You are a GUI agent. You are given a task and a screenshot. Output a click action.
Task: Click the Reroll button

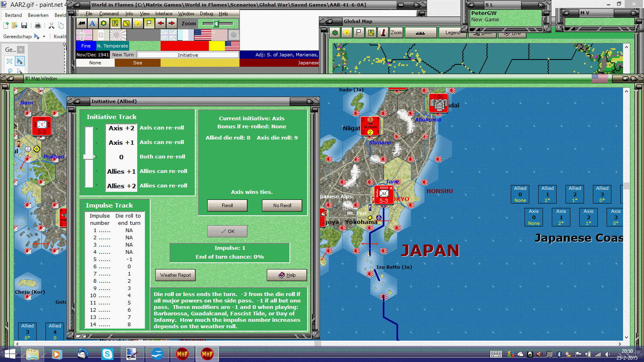tap(227, 206)
